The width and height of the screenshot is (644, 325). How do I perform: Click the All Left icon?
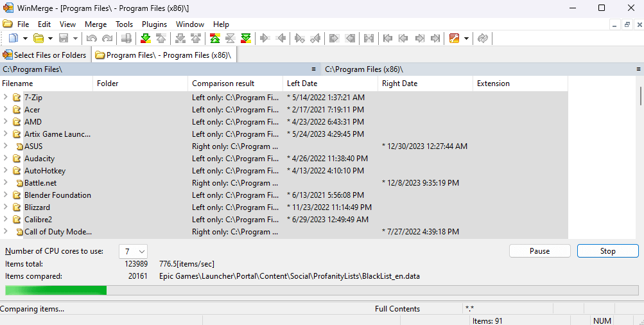[x=350, y=39]
